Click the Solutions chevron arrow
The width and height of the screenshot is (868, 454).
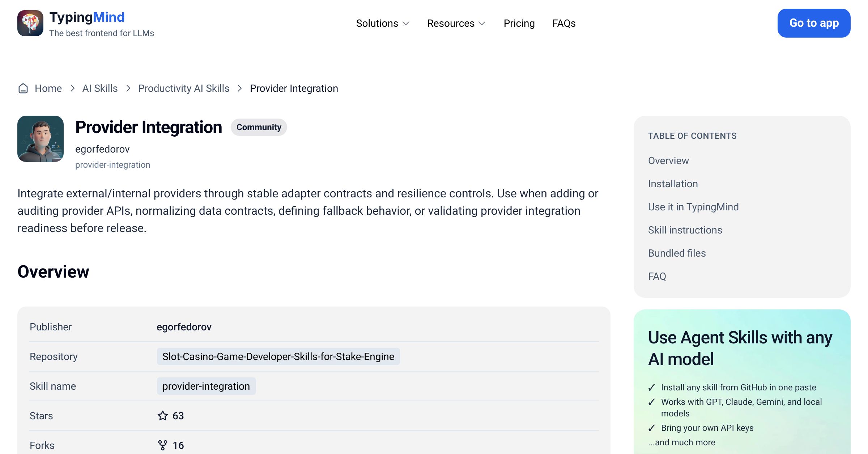pyautogui.click(x=406, y=23)
